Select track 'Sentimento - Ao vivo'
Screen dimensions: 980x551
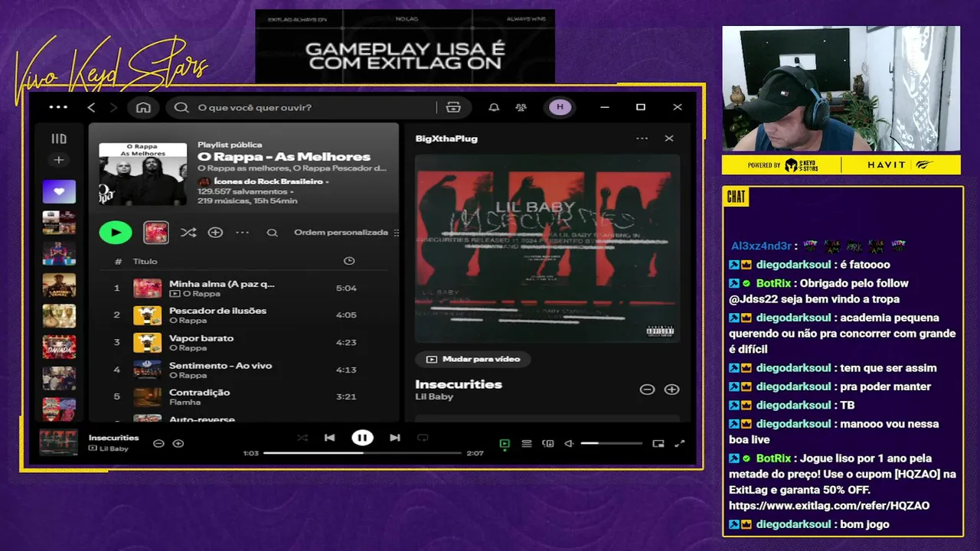243,370
